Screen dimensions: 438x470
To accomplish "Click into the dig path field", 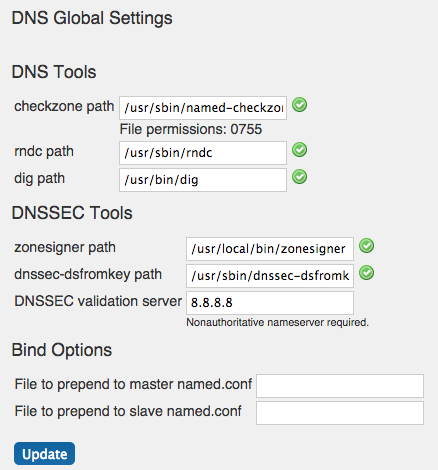I will [203, 180].
